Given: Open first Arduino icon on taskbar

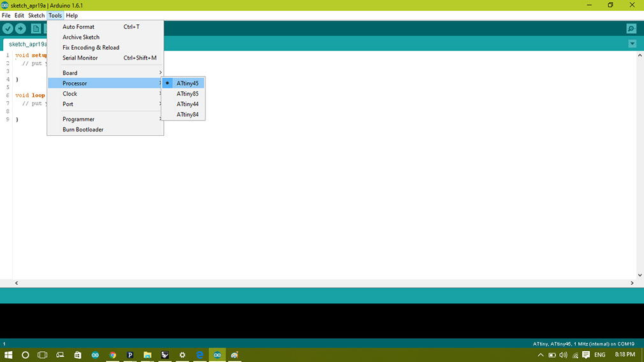Looking at the screenshot, I should coord(95,355).
